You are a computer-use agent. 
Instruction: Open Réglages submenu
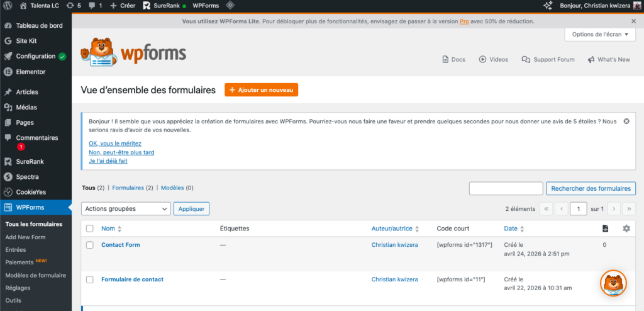(x=18, y=288)
